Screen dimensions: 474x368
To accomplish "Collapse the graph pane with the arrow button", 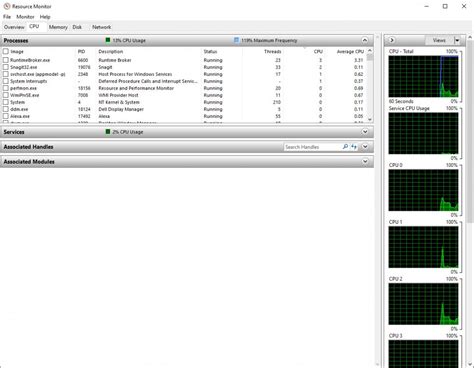I will [392, 40].
